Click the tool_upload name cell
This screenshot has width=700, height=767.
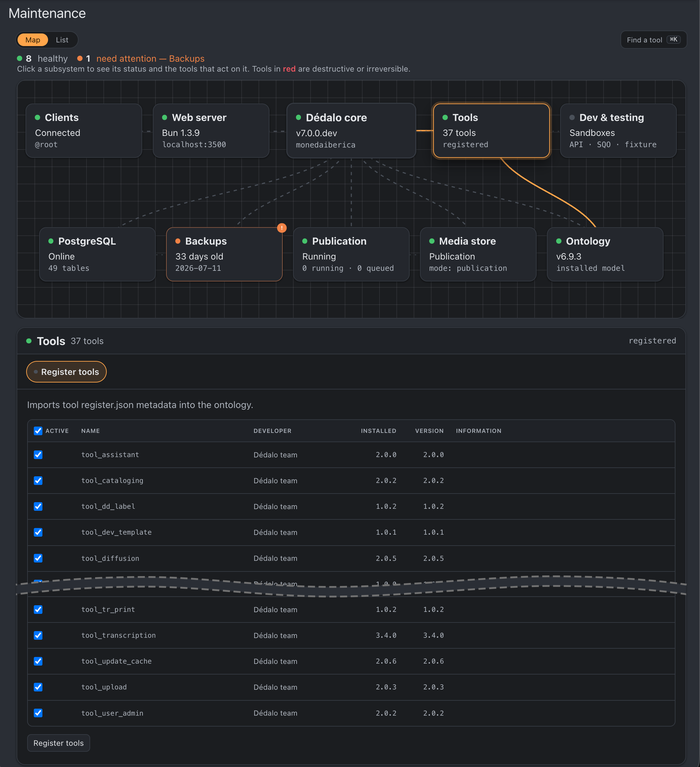point(104,687)
